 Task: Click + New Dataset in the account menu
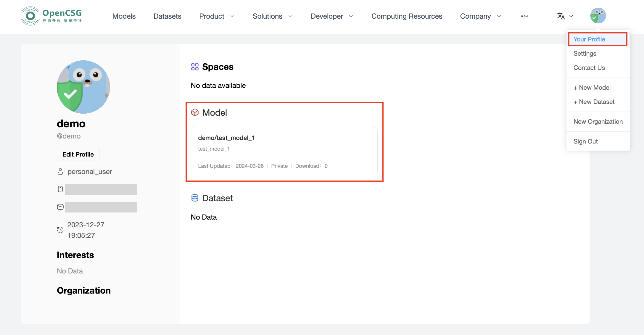(x=594, y=102)
